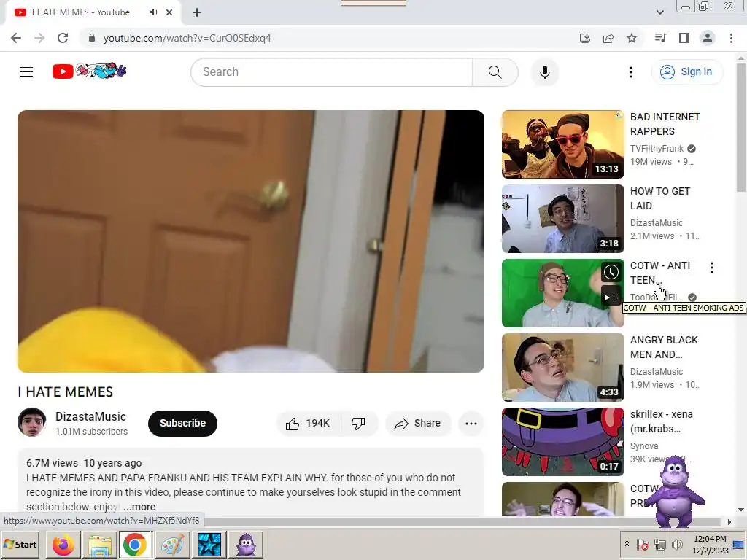This screenshot has width=747, height=560.
Task: Open Action Center flag in system tray
Action: (x=643, y=544)
